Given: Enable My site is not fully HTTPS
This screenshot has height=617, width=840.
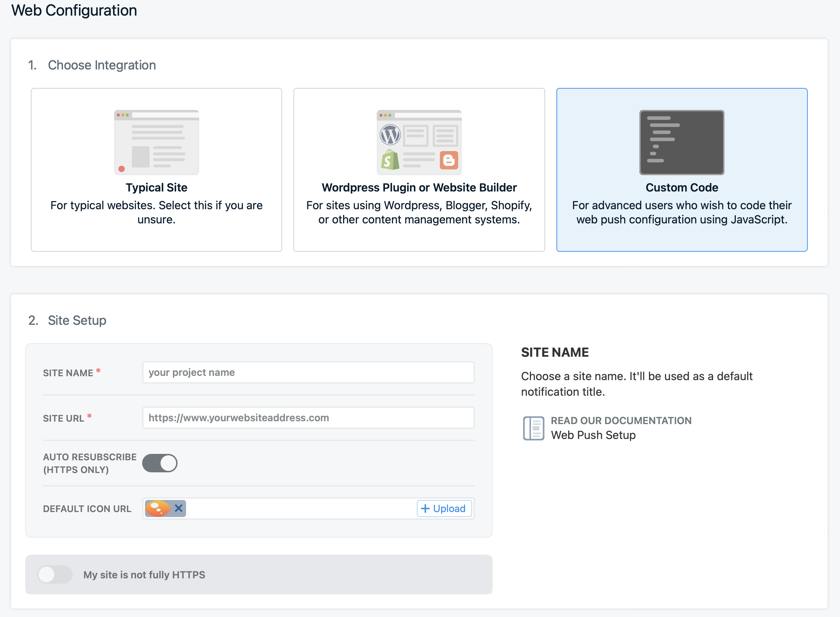Looking at the screenshot, I should click(x=55, y=574).
